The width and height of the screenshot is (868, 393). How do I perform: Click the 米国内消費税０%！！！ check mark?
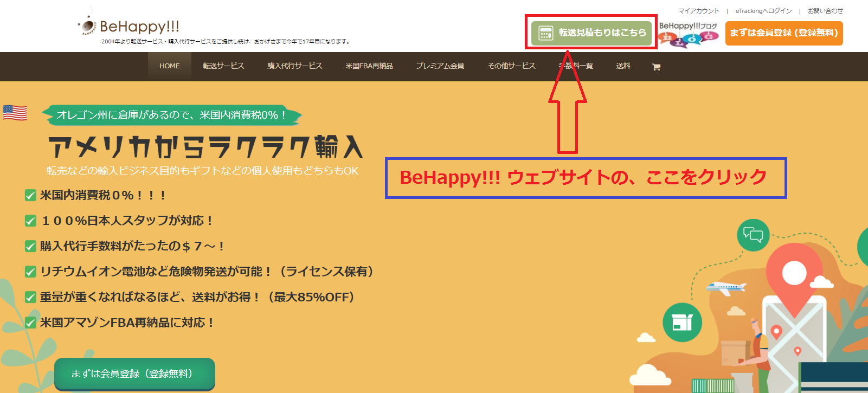[30, 195]
